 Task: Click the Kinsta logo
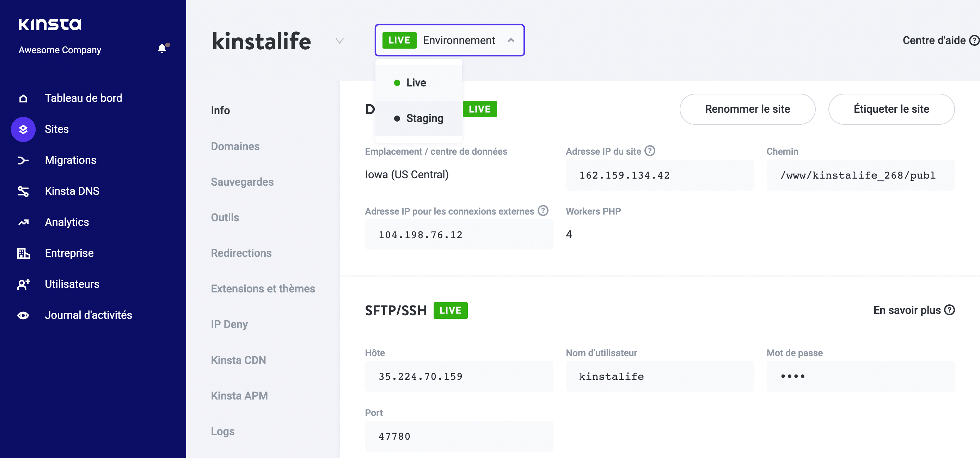pyautogui.click(x=49, y=24)
